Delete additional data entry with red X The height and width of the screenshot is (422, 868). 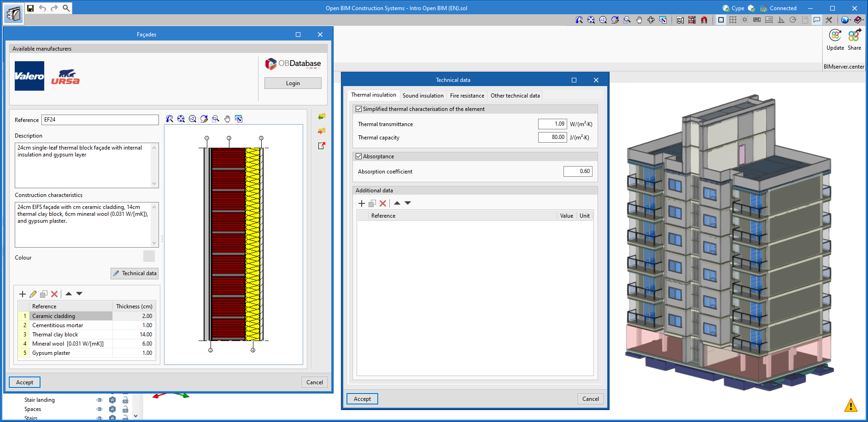pyautogui.click(x=382, y=203)
